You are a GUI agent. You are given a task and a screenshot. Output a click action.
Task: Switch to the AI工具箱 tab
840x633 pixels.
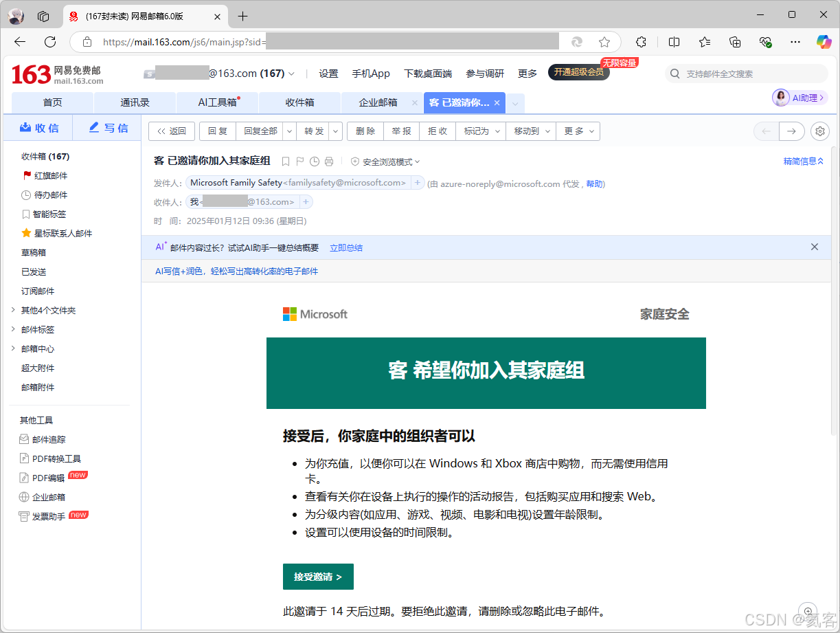[218, 102]
